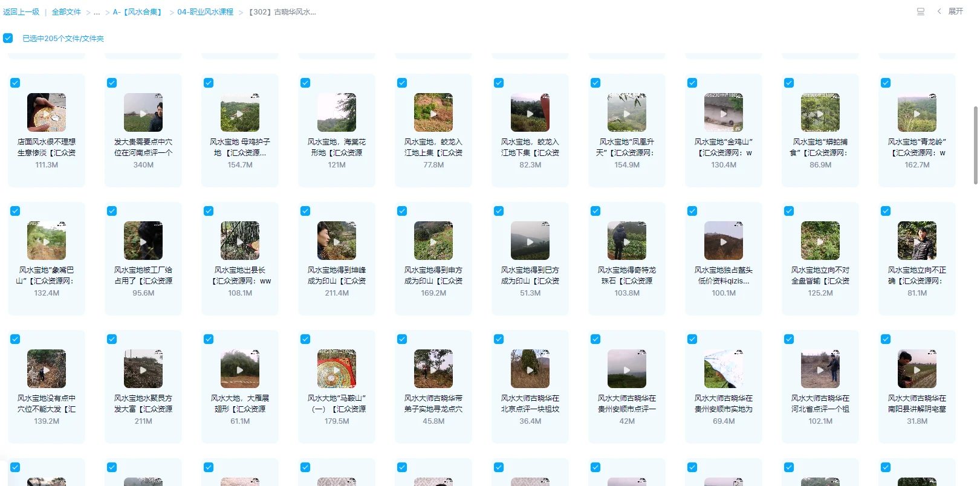
Task: Navigate to 04-职业风水课程 breadcrumb folder
Action: coord(206,12)
